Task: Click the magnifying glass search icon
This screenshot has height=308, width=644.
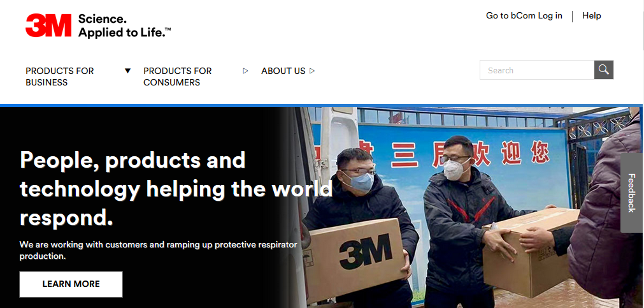Action: pyautogui.click(x=604, y=70)
